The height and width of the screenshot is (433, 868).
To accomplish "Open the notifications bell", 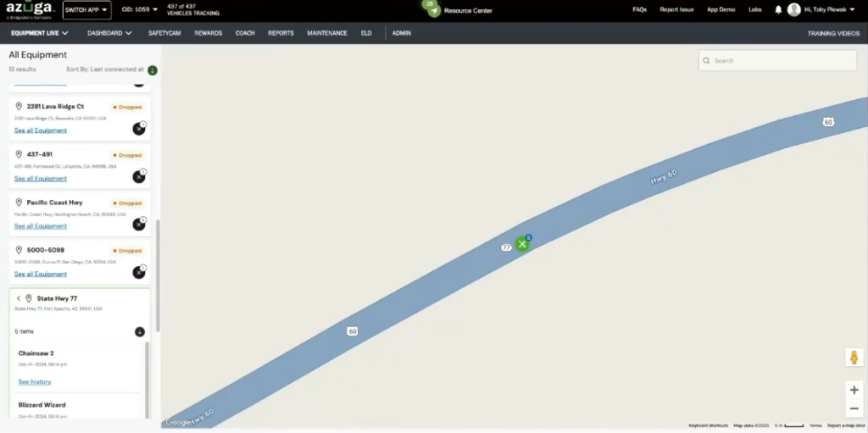I will 778,10.
